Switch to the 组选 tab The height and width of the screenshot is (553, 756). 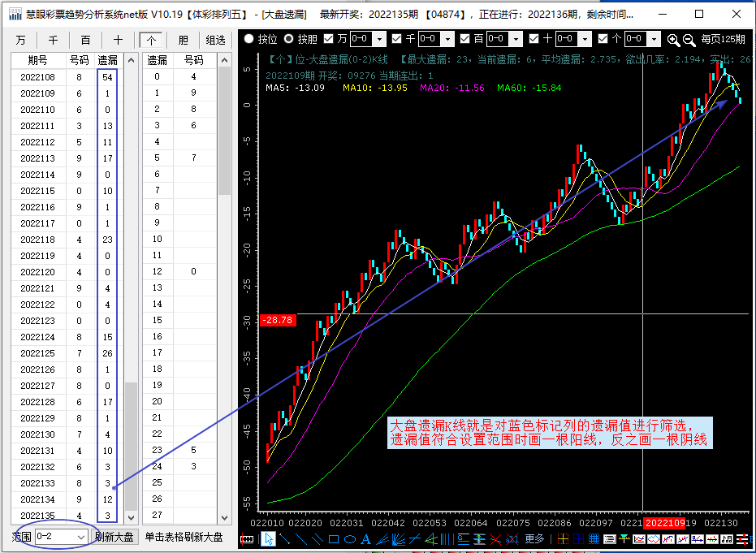pos(214,40)
